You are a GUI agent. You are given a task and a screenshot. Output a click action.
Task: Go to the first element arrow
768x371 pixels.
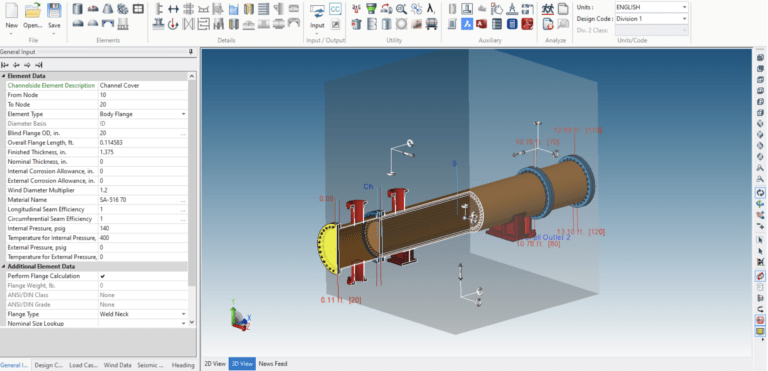[5, 65]
